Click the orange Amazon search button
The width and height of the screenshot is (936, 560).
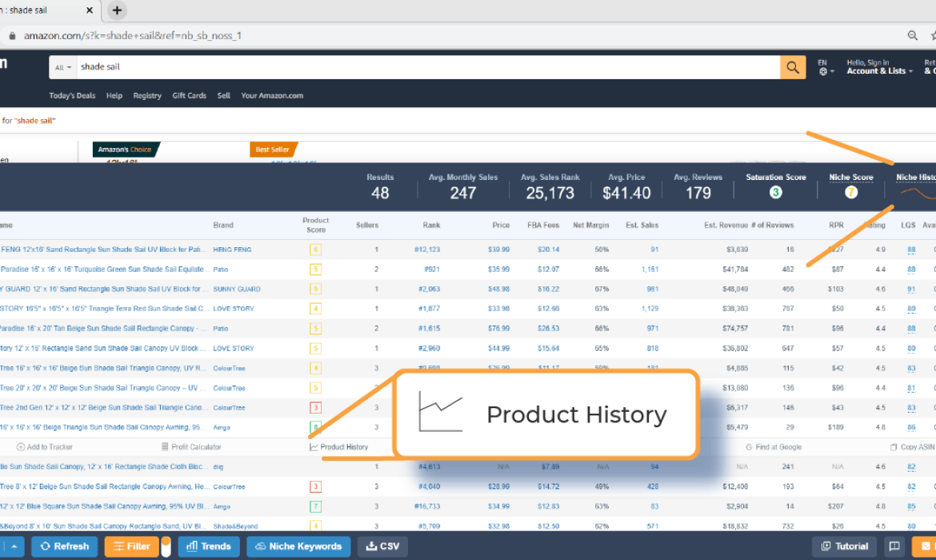tap(793, 67)
